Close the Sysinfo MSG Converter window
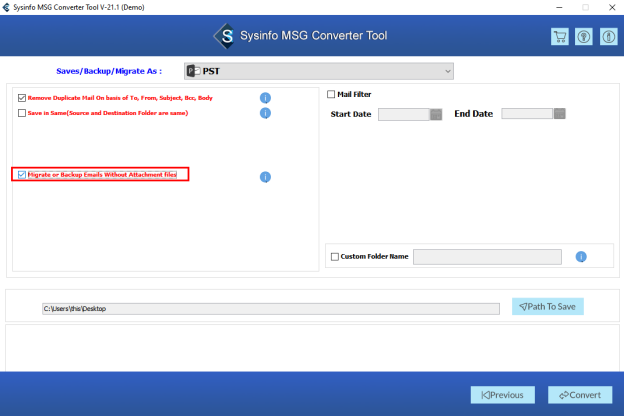The image size is (624, 416). coord(612,7)
